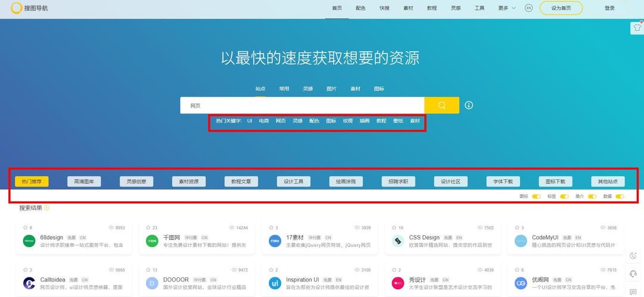Open 首页 in the top navigation
This screenshot has height=297, width=644.
point(337,8)
